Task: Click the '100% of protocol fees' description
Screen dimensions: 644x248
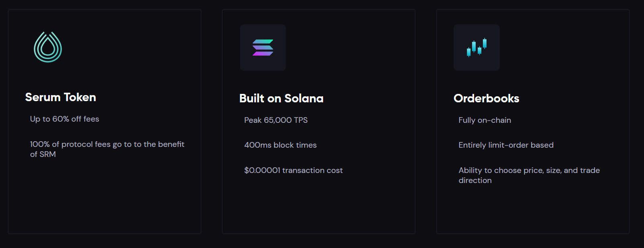Action: click(107, 149)
